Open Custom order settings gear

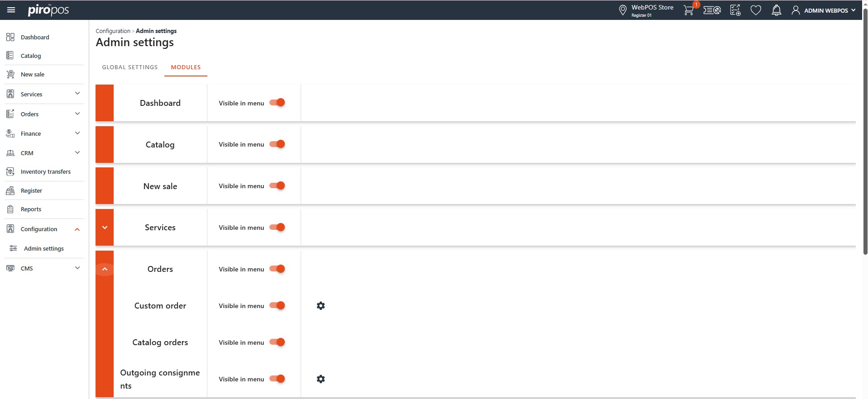321,306
